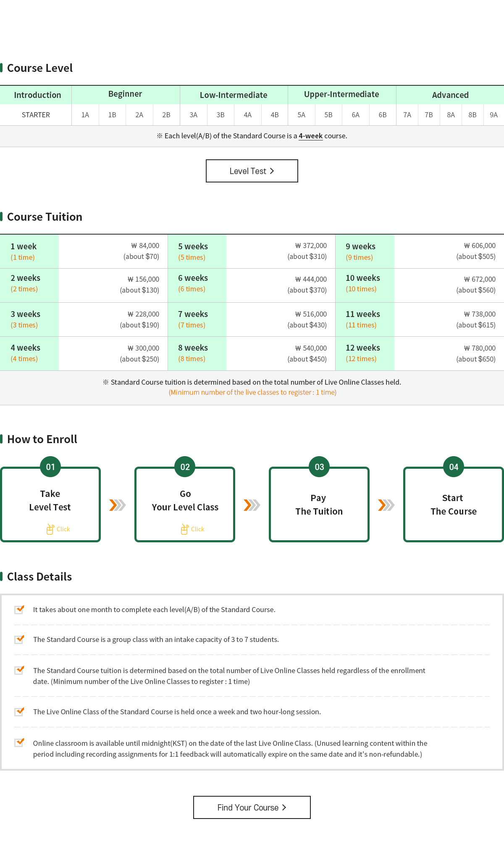Click the 03 step number badge
This screenshot has height=861, width=504.
tap(319, 467)
